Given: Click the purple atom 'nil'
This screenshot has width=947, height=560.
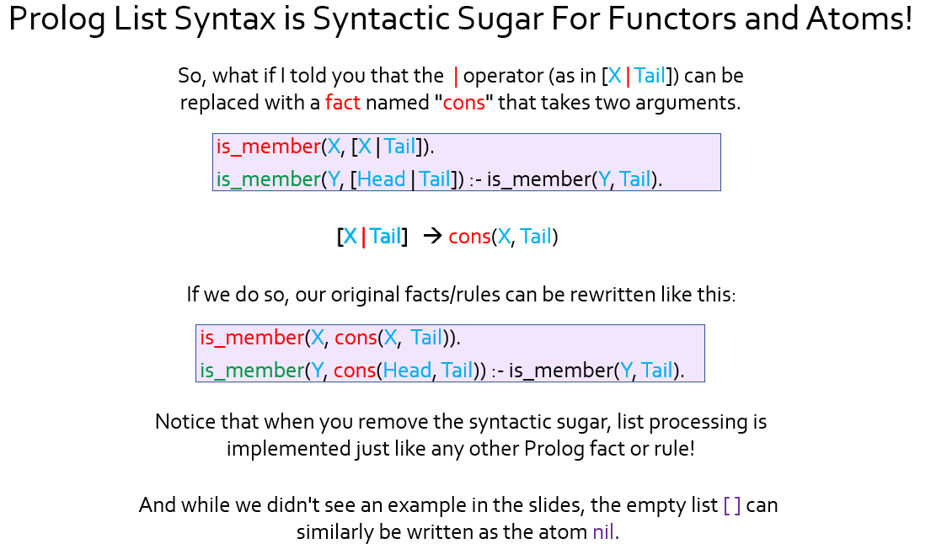Looking at the screenshot, I should (x=603, y=531).
